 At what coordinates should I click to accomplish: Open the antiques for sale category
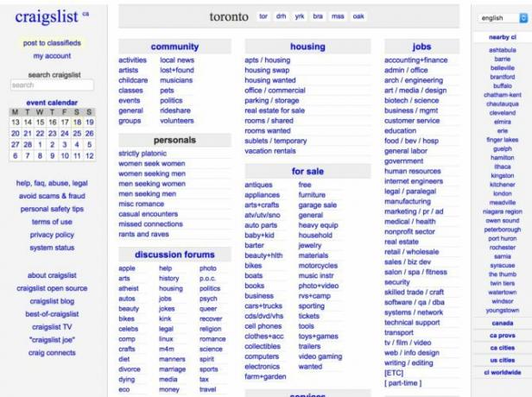coord(258,185)
